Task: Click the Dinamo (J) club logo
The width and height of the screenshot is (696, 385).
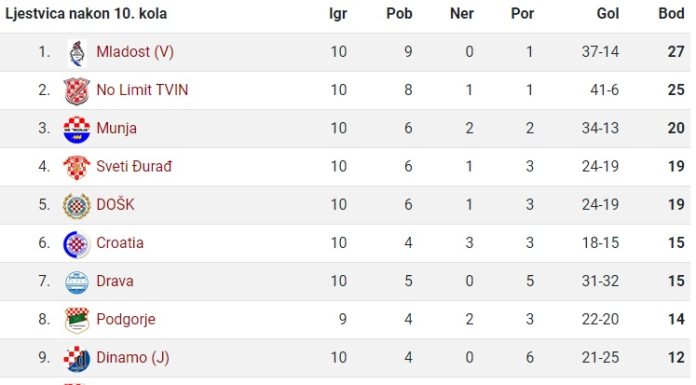Action: tap(77, 358)
